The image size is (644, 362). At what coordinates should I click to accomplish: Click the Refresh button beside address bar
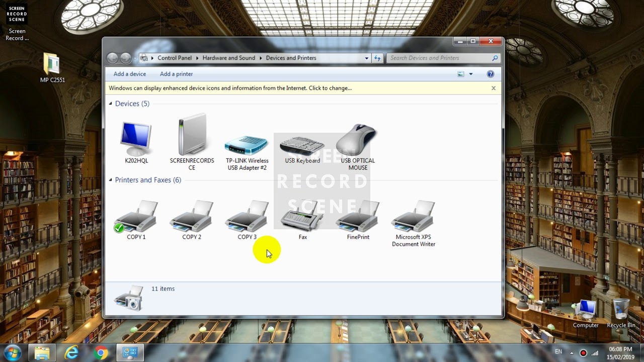pos(377,58)
